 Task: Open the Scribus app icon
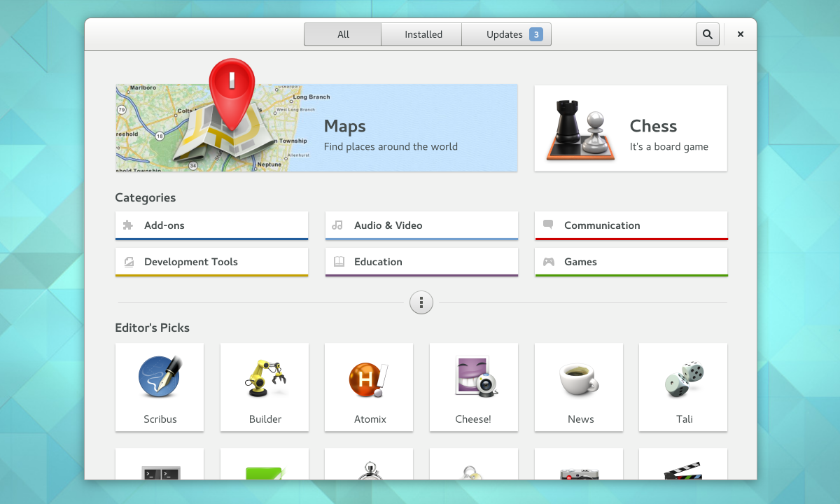point(160,377)
